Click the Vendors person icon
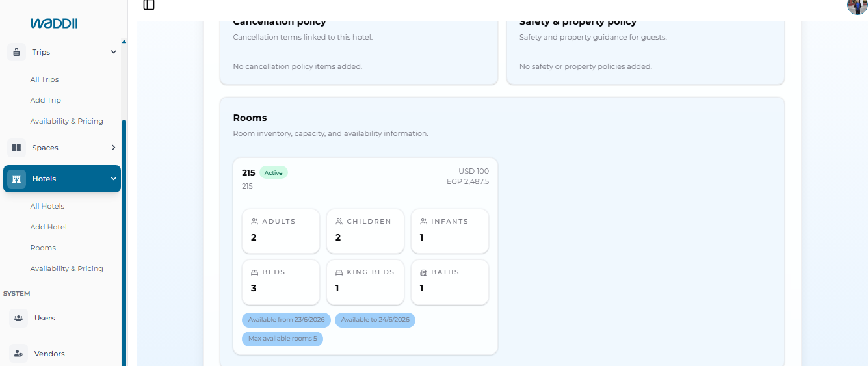 pos(18,354)
